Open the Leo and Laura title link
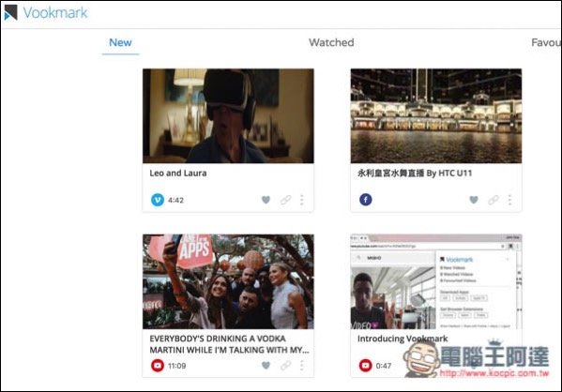The image size is (562, 392). (178, 173)
